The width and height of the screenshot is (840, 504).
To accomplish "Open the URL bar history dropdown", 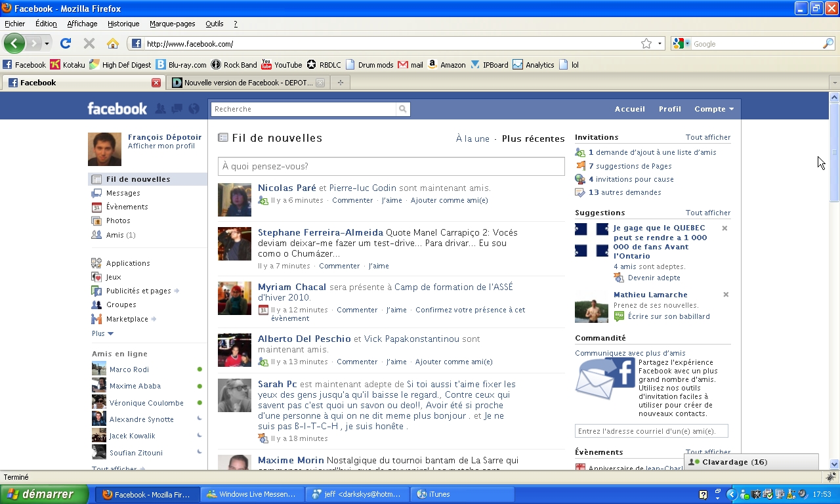I will [x=660, y=44].
